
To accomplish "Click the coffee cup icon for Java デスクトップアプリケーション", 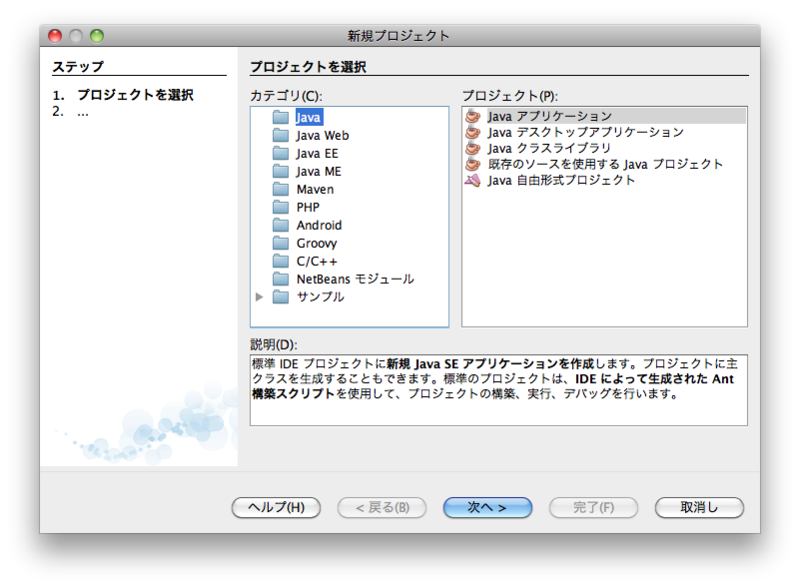I will click(x=473, y=132).
